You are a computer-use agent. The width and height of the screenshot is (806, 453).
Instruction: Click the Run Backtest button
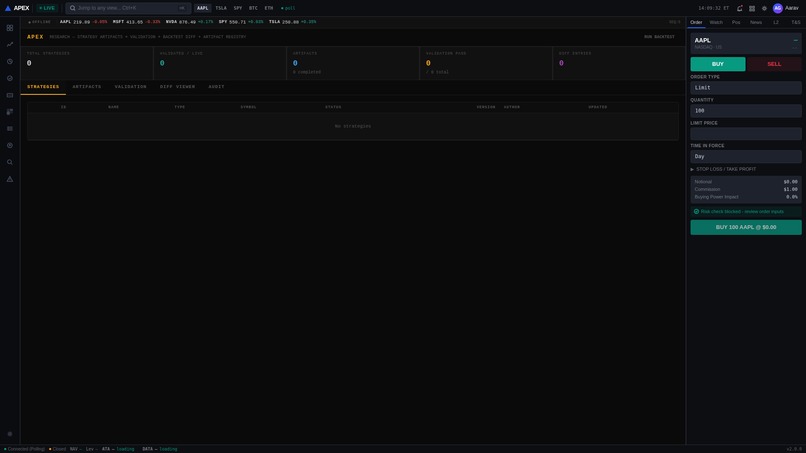[659, 37]
